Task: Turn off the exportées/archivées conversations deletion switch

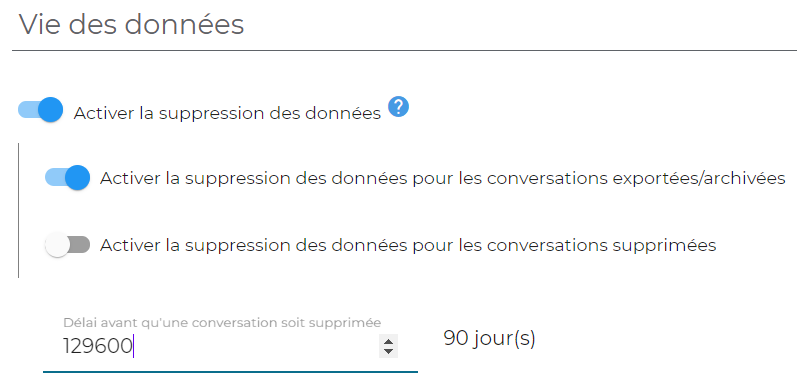Action: tap(68, 177)
